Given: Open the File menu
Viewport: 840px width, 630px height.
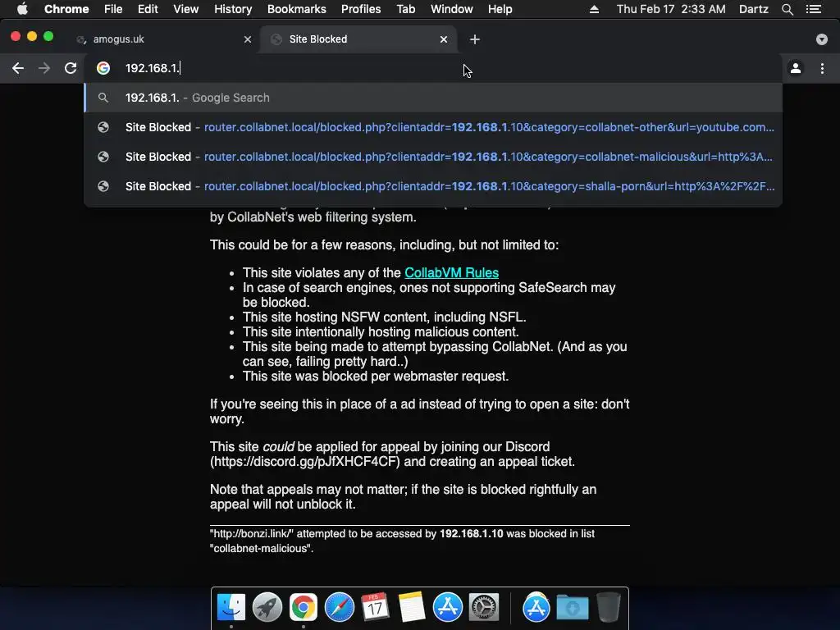Looking at the screenshot, I should click(113, 9).
